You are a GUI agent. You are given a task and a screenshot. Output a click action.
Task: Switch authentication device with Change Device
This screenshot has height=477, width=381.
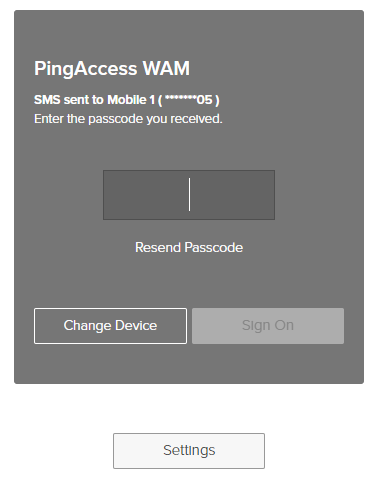[x=110, y=326]
